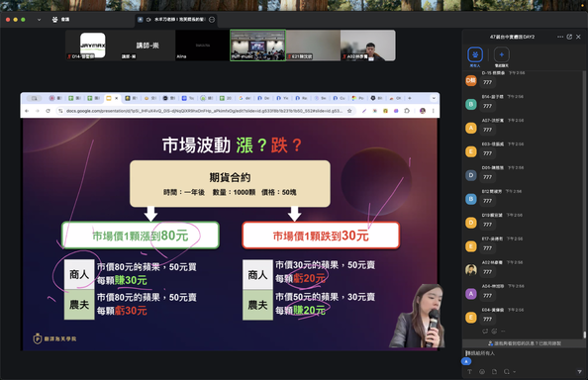Open the emoji picker in chat

coord(482,372)
